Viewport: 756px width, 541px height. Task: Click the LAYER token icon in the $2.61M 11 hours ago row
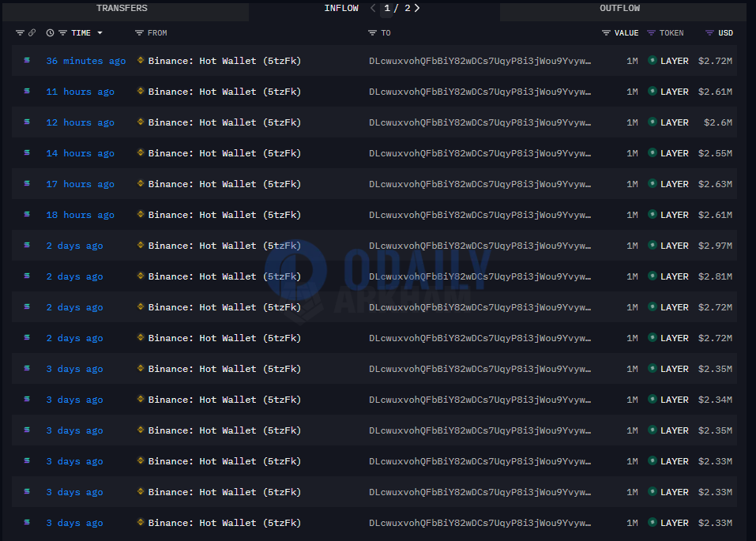click(653, 91)
